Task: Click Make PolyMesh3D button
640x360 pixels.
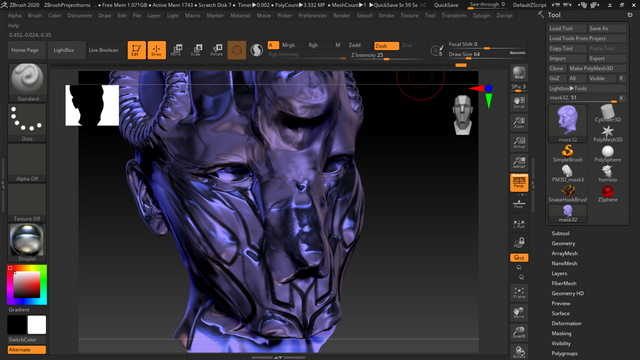Action: point(598,68)
